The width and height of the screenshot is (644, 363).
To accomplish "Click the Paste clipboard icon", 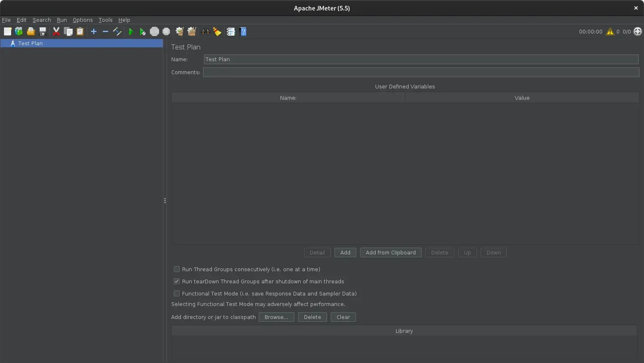I will [x=80, y=31].
